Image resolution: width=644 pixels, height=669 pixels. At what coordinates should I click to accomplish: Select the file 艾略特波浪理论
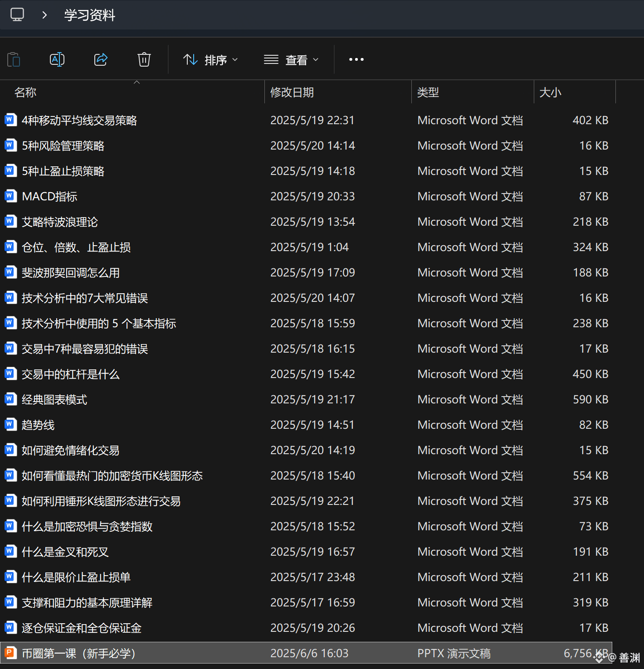pyautogui.click(x=306, y=222)
